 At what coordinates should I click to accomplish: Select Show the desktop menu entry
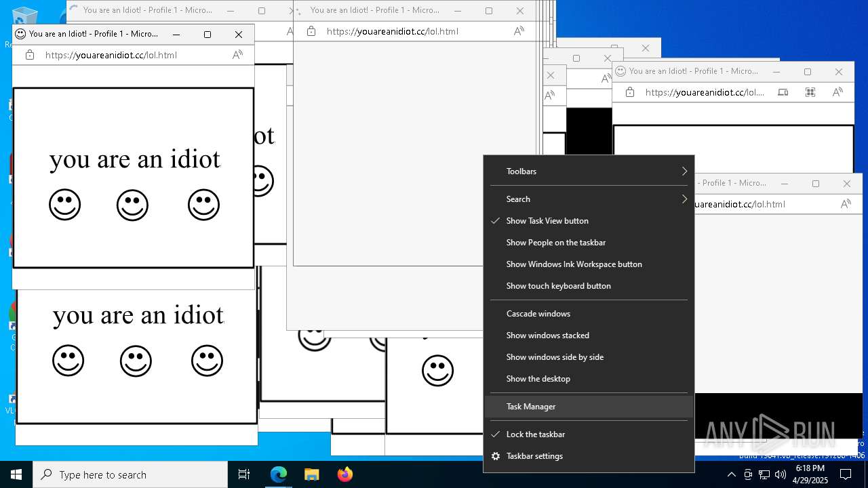pos(589,379)
